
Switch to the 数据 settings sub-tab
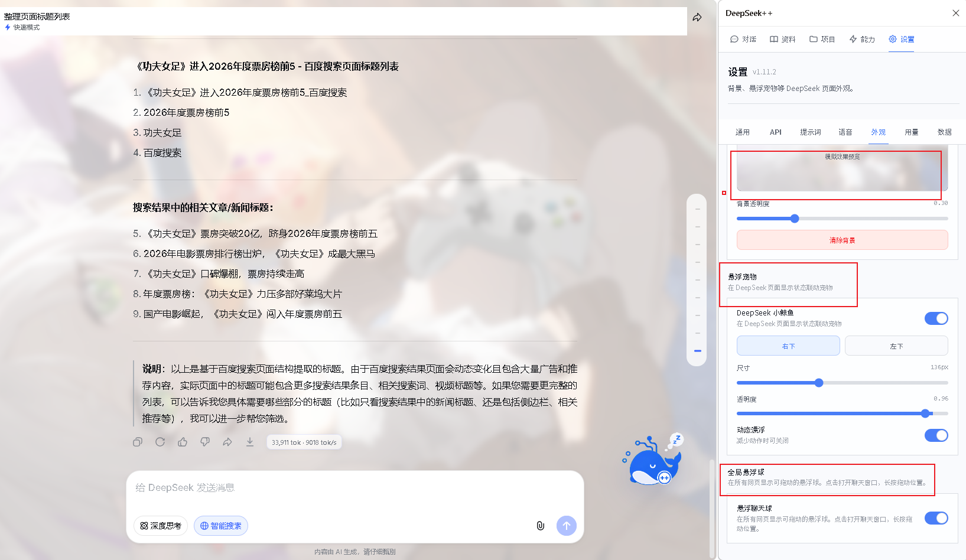[945, 132]
